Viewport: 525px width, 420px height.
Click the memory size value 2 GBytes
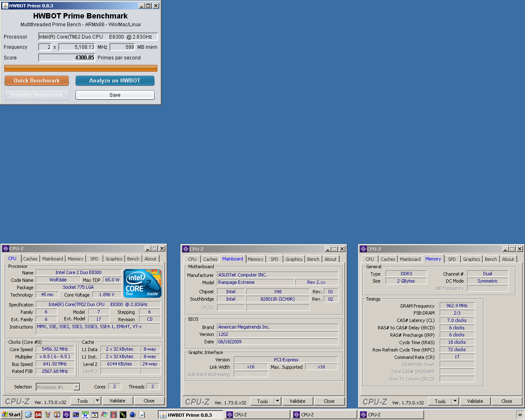(x=406, y=281)
